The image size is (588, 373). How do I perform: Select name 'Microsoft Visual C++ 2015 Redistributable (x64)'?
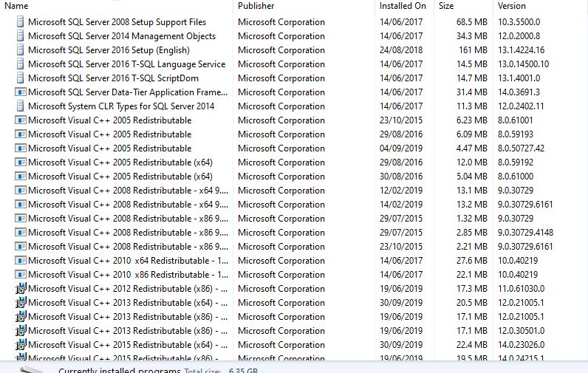point(128,345)
